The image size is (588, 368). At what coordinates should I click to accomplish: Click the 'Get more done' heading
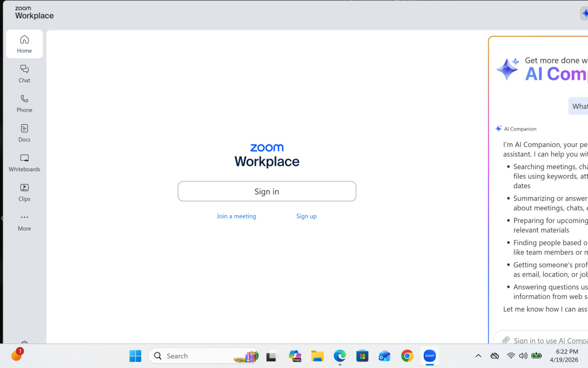[556, 60]
